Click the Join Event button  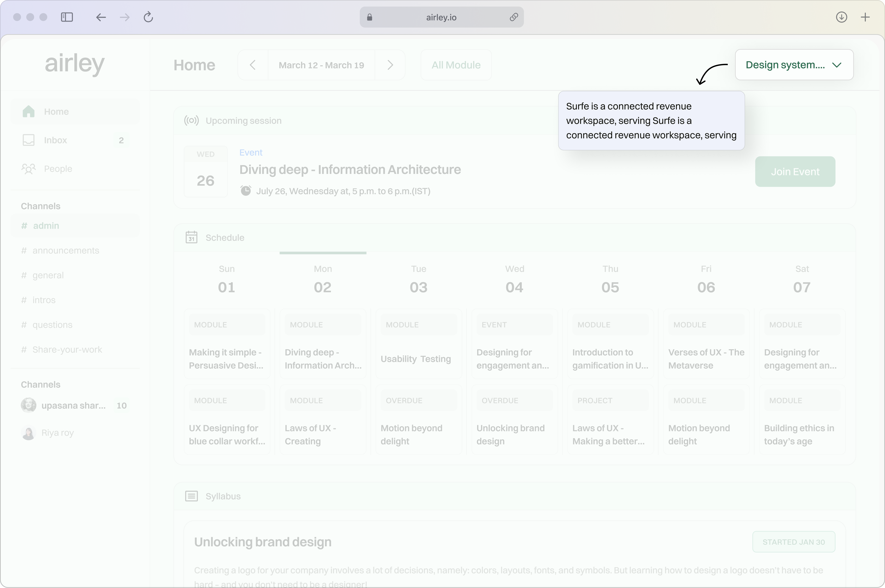[x=795, y=172]
